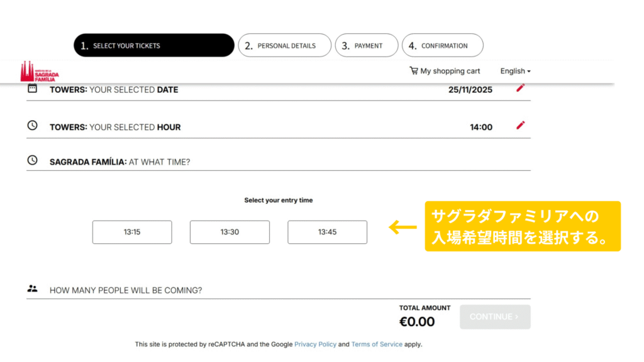Open the Terms of Service link

click(377, 344)
